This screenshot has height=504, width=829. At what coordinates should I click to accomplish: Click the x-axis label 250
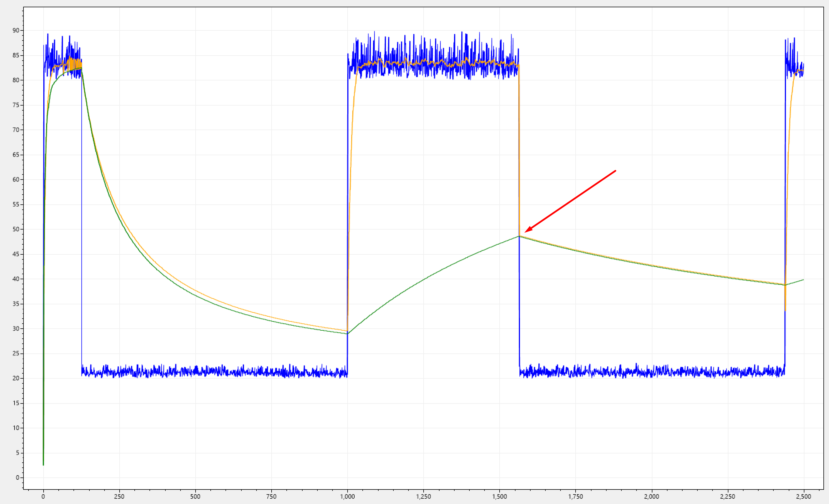point(119,497)
